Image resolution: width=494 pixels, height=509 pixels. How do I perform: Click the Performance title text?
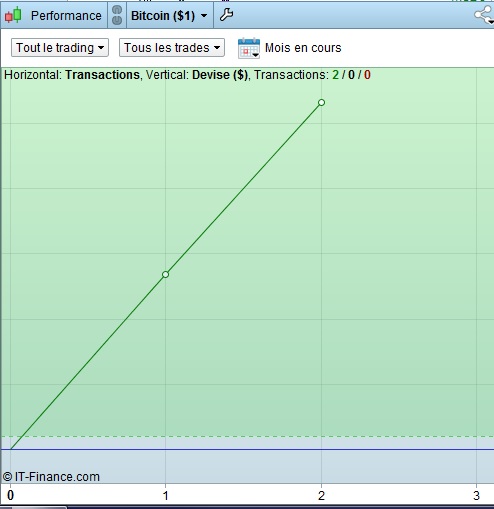(x=66, y=16)
